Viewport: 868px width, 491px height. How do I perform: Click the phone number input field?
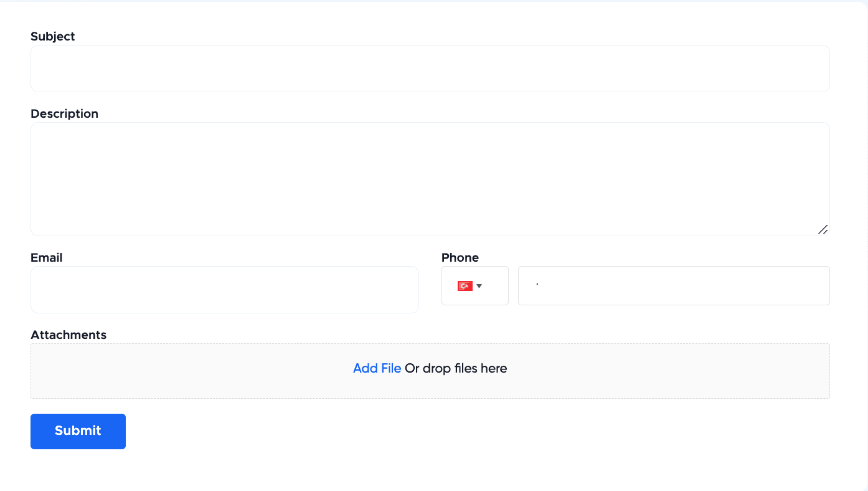(x=672, y=285)
